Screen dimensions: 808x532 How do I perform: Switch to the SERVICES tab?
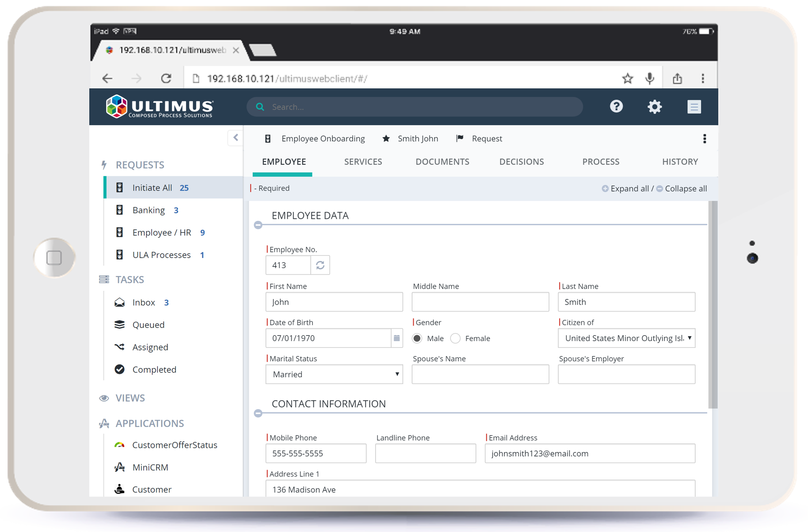(x=363, y=162)
